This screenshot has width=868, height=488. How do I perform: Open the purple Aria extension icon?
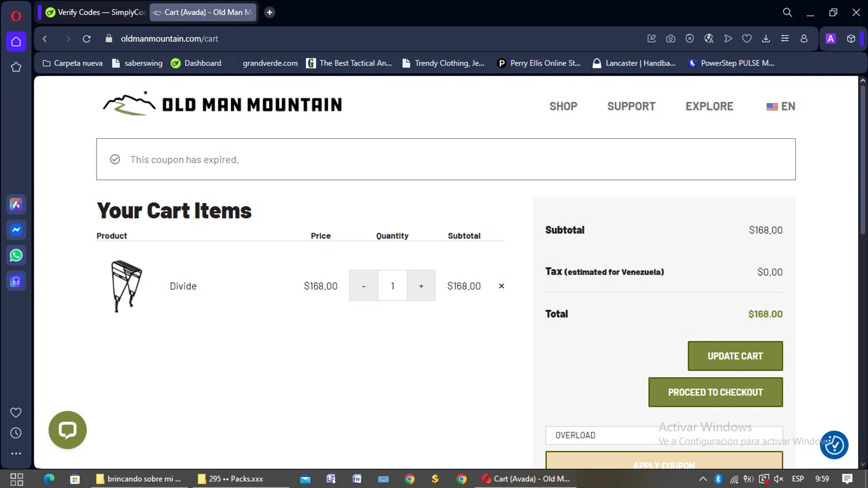831,39
